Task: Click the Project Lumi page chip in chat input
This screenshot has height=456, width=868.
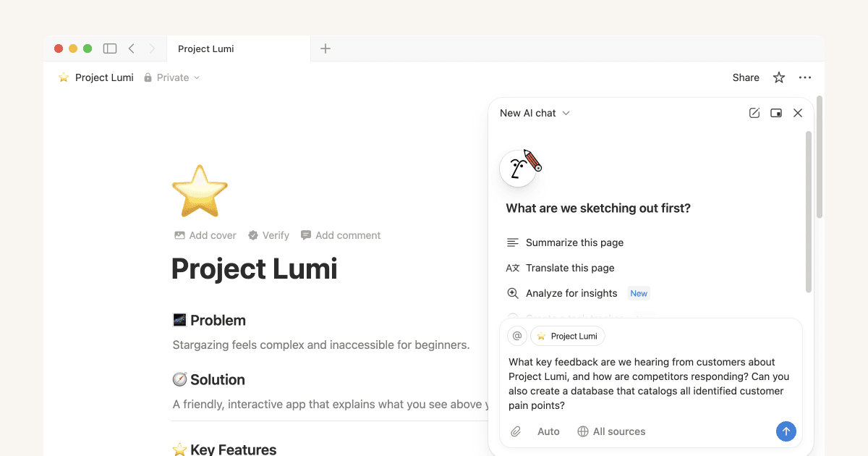Action: (x=568, y=336)
